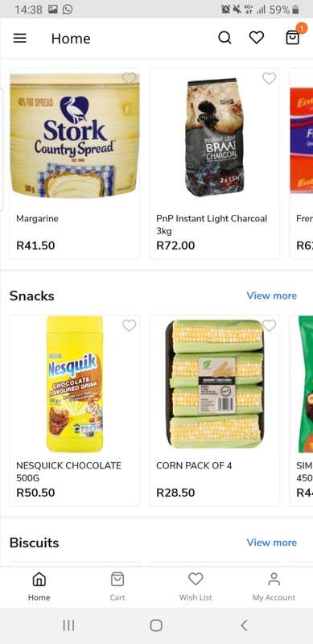The image size is (313, 644).
Task: View more Snacks products
Action: [x=271, y=295]
